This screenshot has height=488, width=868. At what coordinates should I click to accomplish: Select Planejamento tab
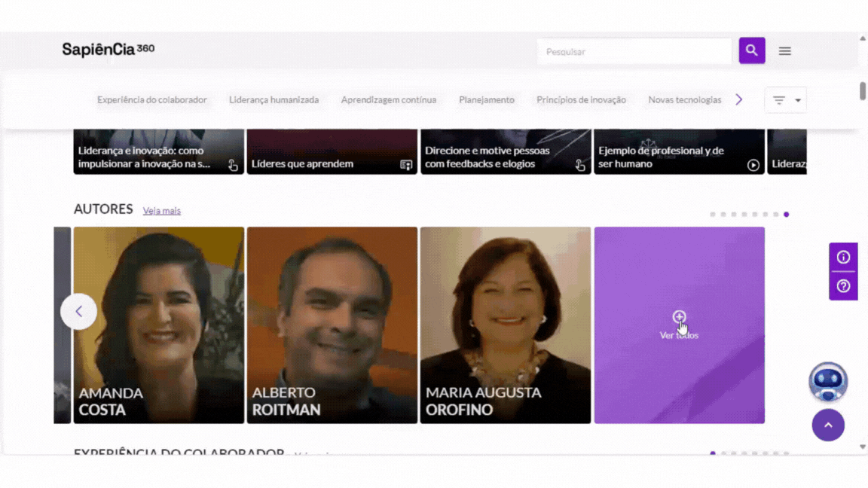[487, 99]
